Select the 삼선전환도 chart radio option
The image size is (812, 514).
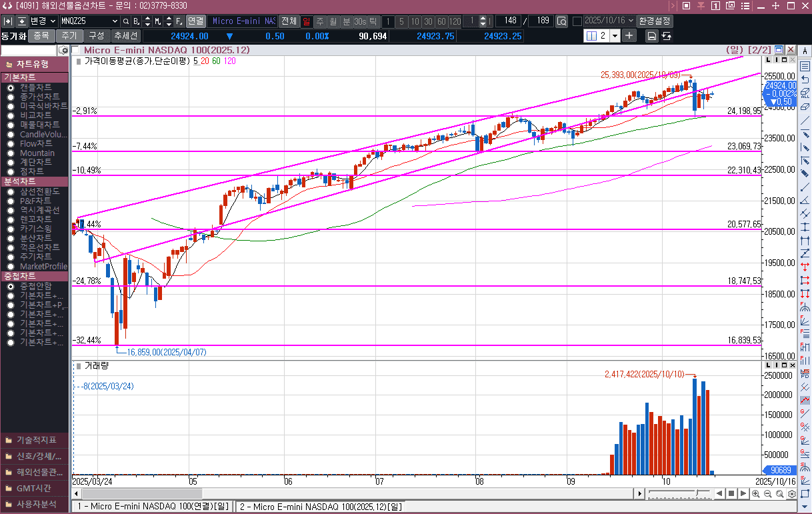click(11, 191)
